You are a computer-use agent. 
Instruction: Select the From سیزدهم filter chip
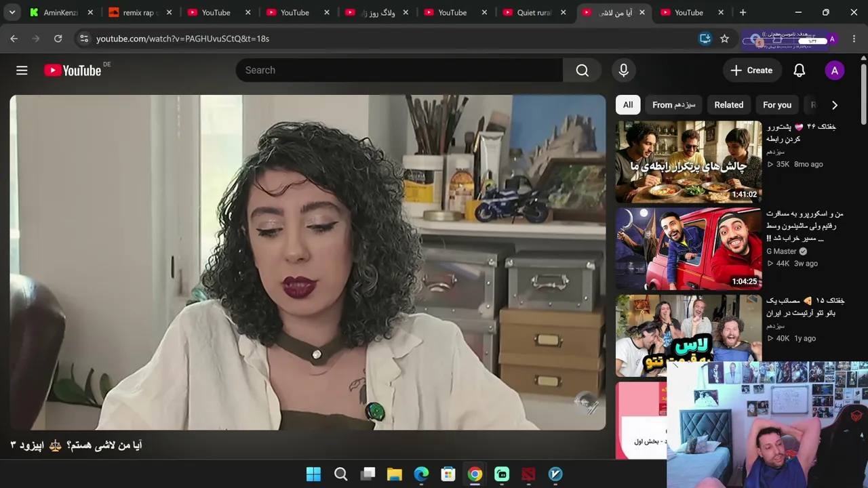pos(674,105)
